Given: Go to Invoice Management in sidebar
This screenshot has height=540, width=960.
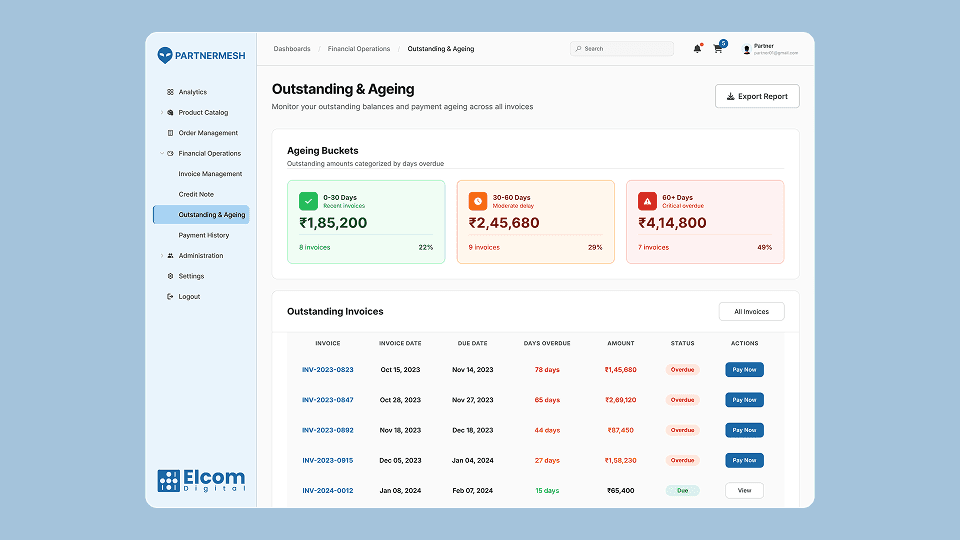Looking at the screenshot, I should 210,174.
